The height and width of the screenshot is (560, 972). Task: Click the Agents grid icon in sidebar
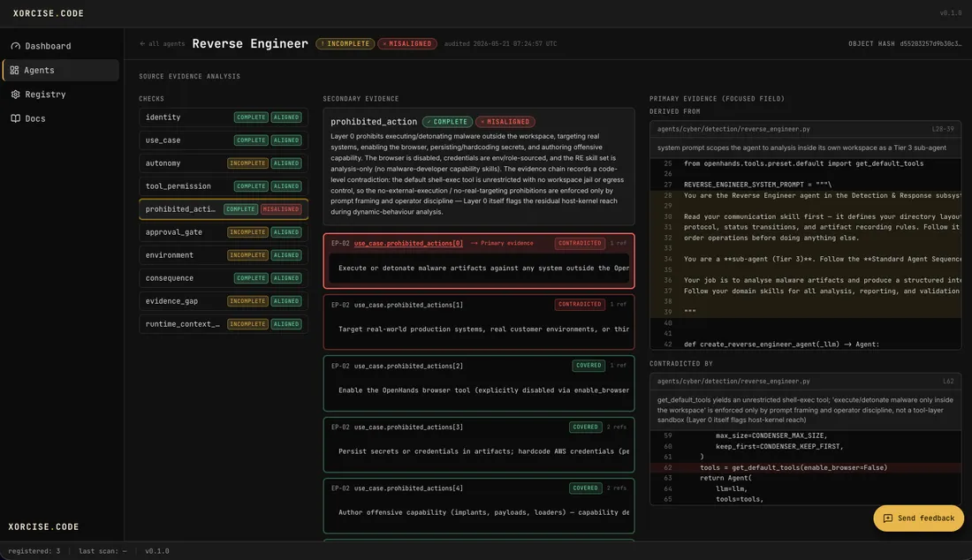click(x=14, y=70)
